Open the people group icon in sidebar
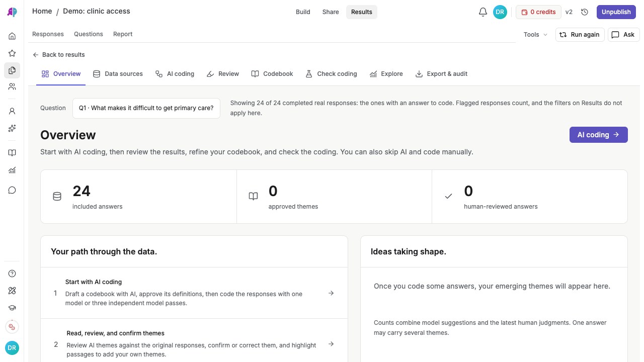 [12, 86]
